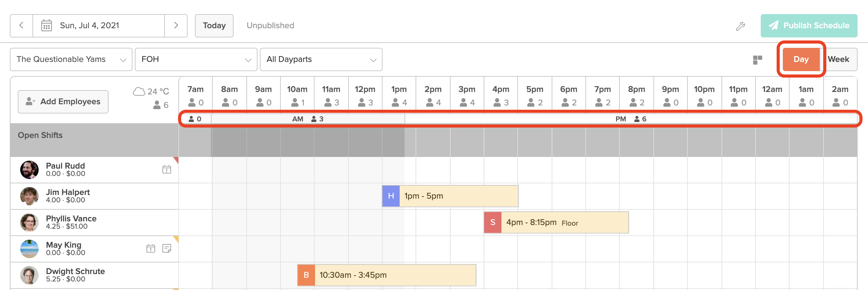
Task: Click Paul Rudd's name
Action: pyautogui.click(x=65, y=166)
